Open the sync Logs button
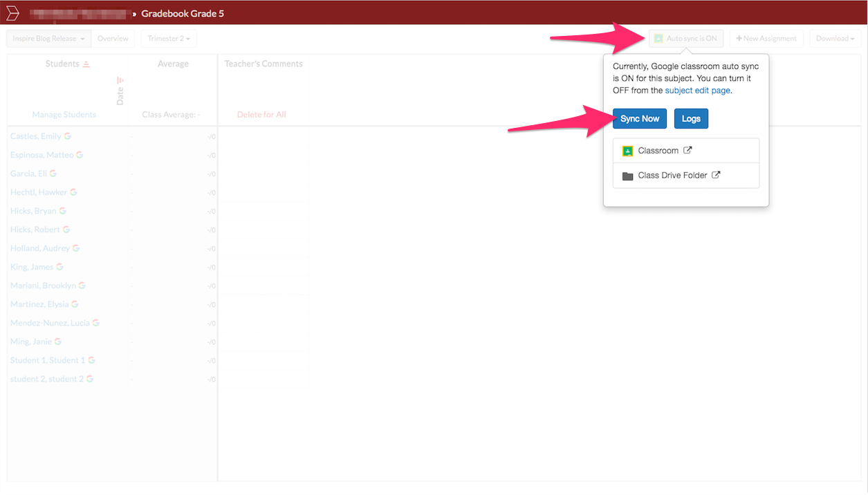Viewport: 868px width, 495px height. tap(691, 119)
